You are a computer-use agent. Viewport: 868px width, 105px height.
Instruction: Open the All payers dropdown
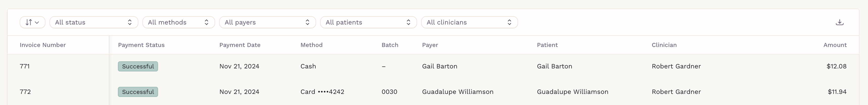(268, 22)
